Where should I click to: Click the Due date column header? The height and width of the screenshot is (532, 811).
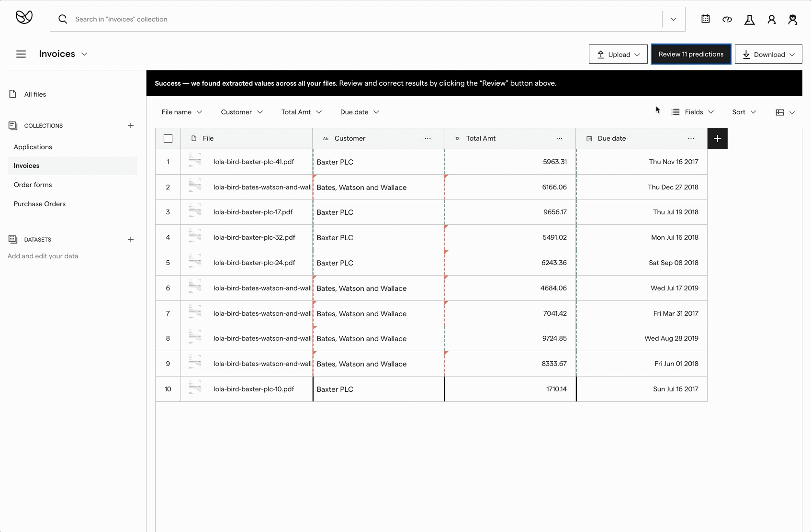pos(642,138)
